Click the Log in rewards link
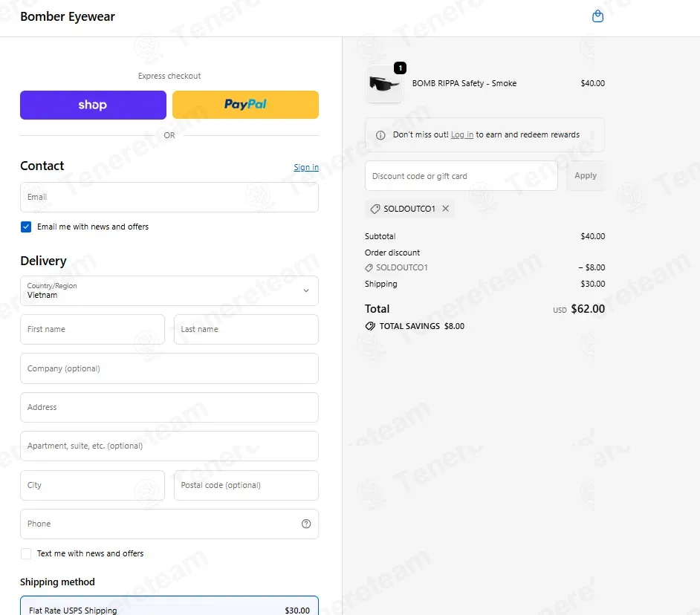This screenshot has width=700, height=615. pyautogui.click(x=461, y=134)
